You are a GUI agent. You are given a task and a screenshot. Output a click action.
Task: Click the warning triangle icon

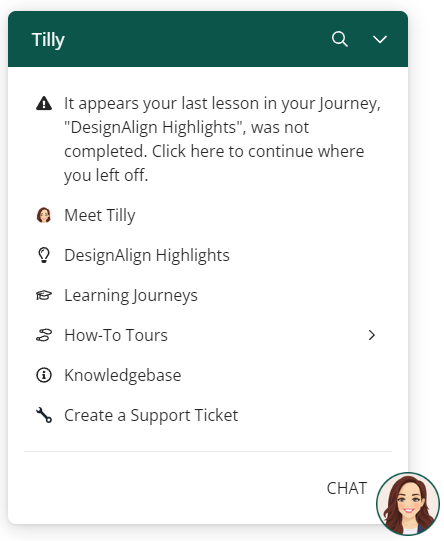[x=44, y=103]
